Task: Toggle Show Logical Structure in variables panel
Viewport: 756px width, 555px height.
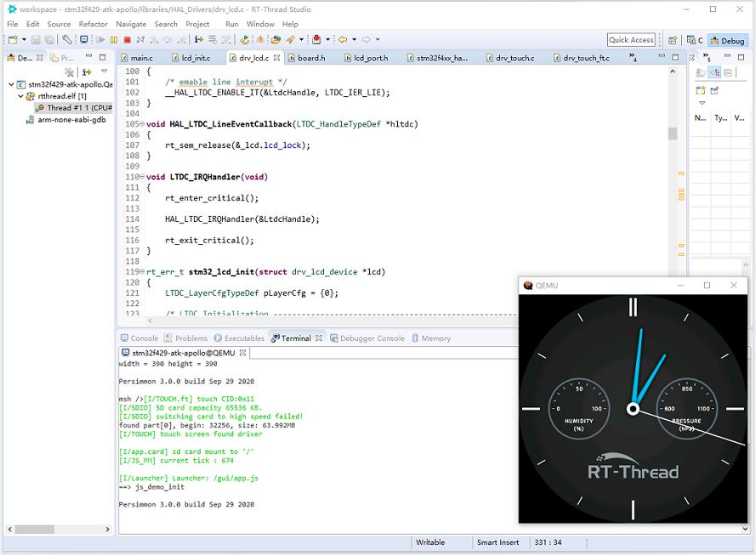Action: pos(714,73)
